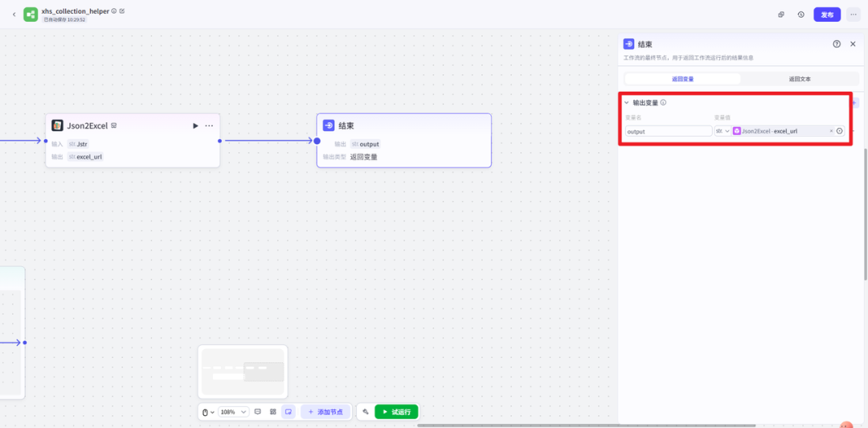The image size is (868, 428).
Task: Open the run history clock icon
Action: tap(800, 14)
